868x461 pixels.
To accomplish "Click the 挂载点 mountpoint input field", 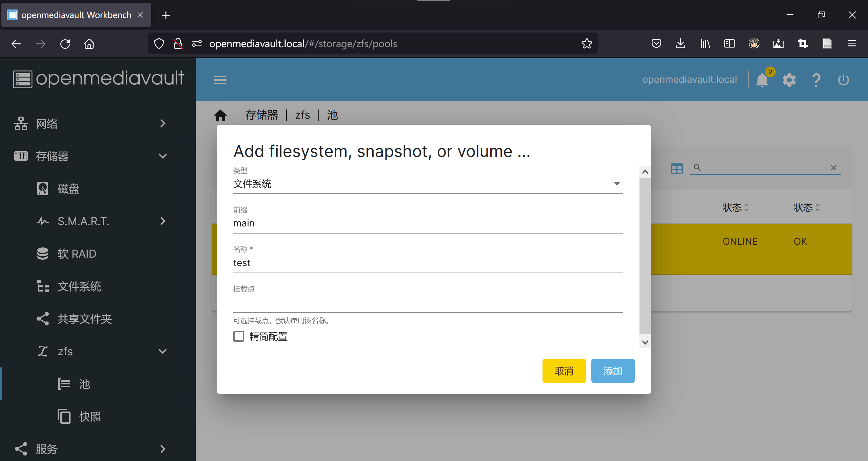I will click(x=428, y=303).
